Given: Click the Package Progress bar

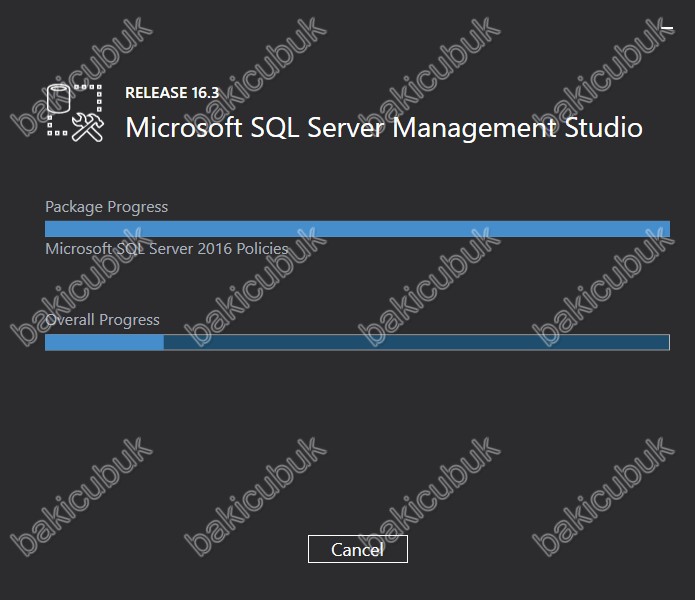Looking at the screenshot, I should point(357,229).
